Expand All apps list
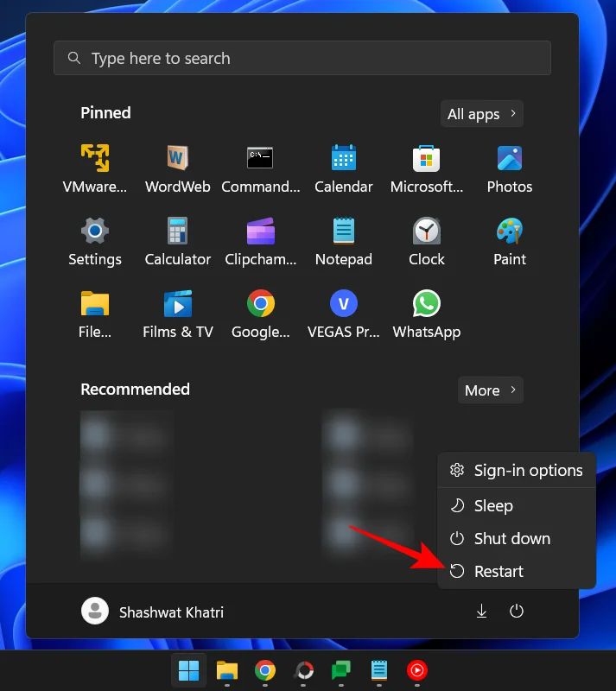The width and height of the screenshot is (616, 691). (x=482, y=114)
